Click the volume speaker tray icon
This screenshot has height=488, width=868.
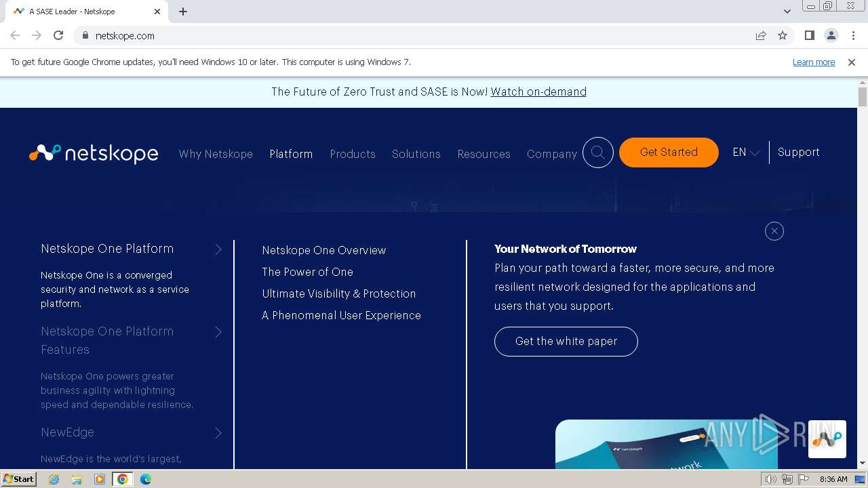[770, 479]
